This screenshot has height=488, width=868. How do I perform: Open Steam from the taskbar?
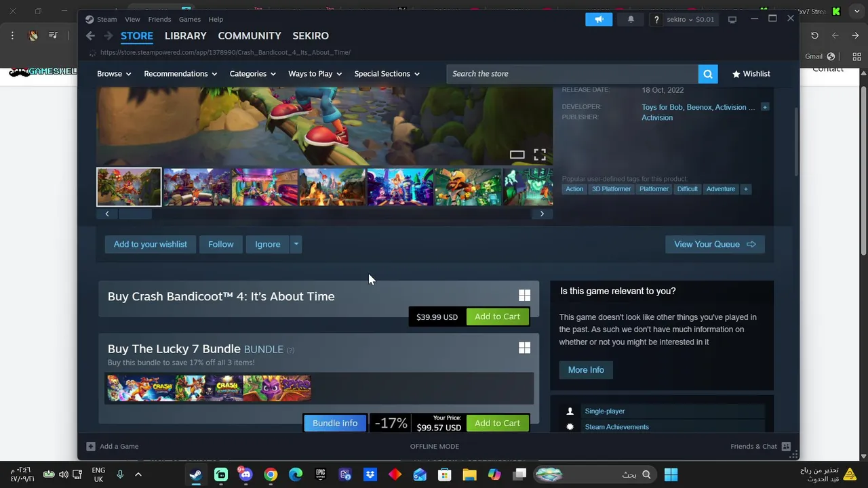pyautogui.click(x=195, y=474)
